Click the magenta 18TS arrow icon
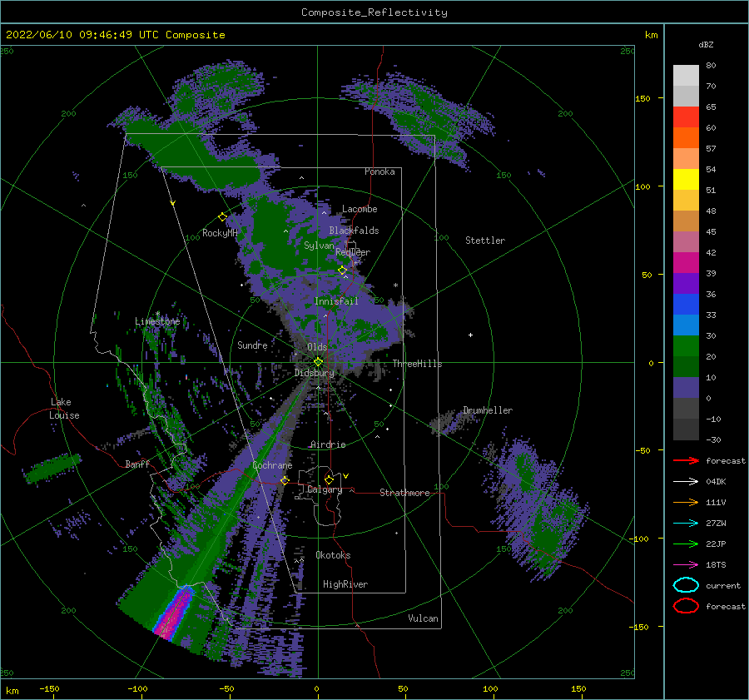The image size is (749, 700). pos(686,565)
